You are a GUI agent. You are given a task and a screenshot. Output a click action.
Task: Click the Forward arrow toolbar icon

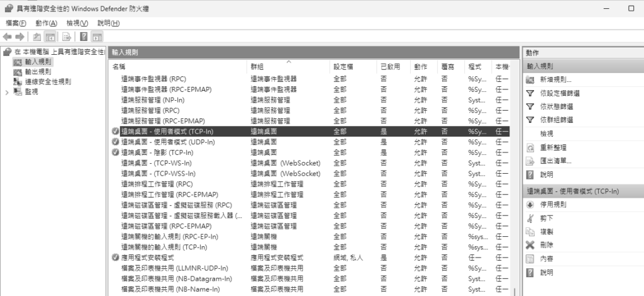click(x=19, y=37)
